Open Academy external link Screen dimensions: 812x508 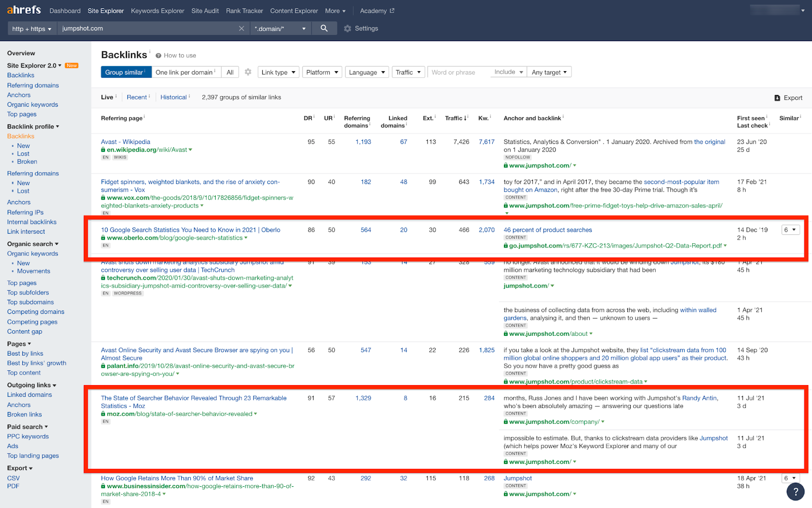click(x=377, y=11)
